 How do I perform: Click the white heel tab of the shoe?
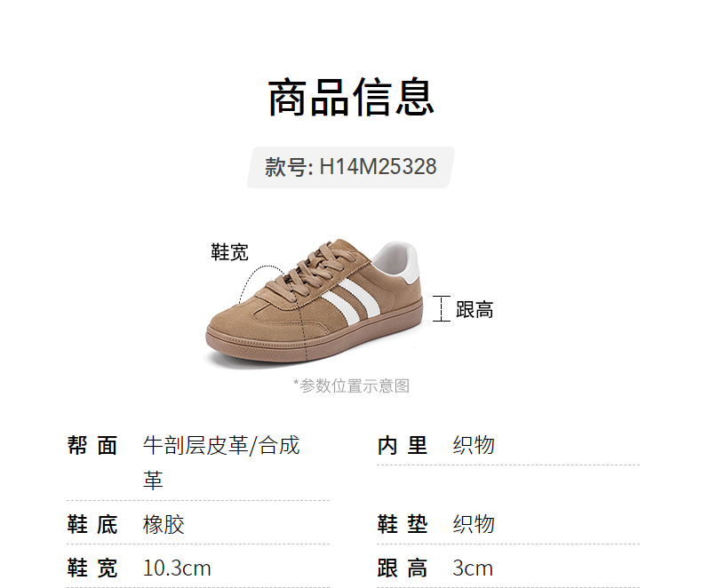(397, 261)
